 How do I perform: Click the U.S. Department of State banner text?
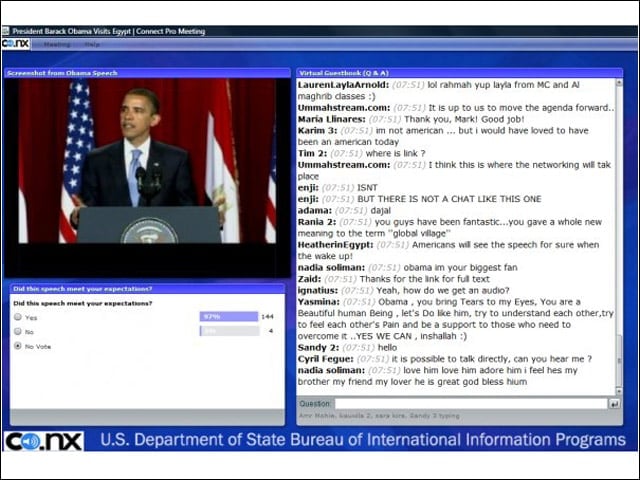click(x=363, y=440)
